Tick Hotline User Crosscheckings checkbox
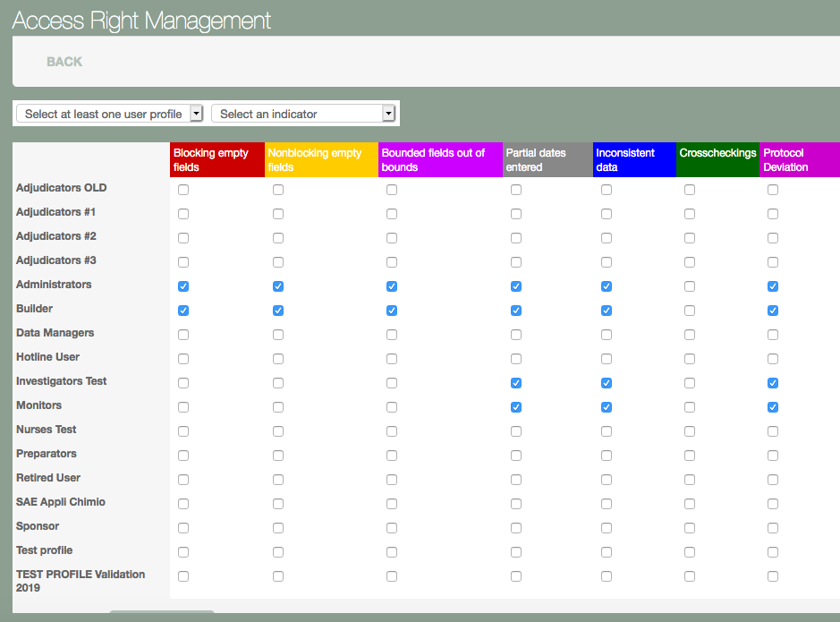840x622 pixels. click(690, 359)
